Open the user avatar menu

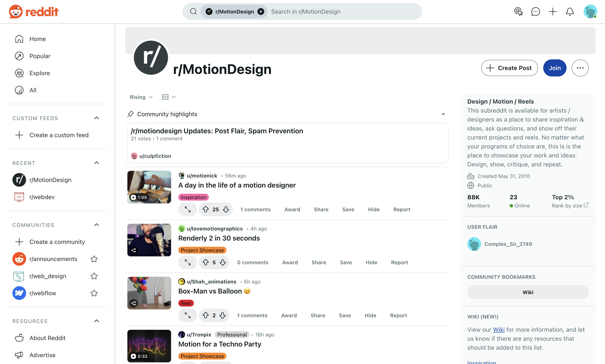click(x=590, y=12)
